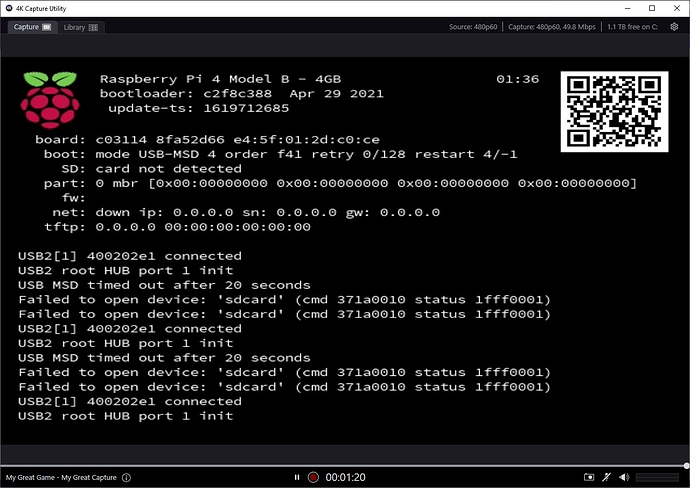This screenshot has height=488, width=690.
Task: Click the 'bootloader: c2f8c388 Apr 29 2021' line
Action: pos(242,94)
